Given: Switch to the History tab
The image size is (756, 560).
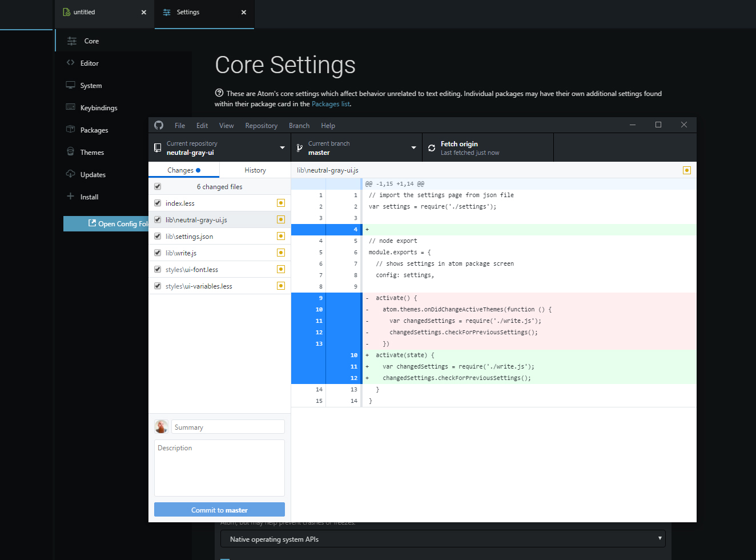Looking at the screenshot, I should click(x=255, y=170).
